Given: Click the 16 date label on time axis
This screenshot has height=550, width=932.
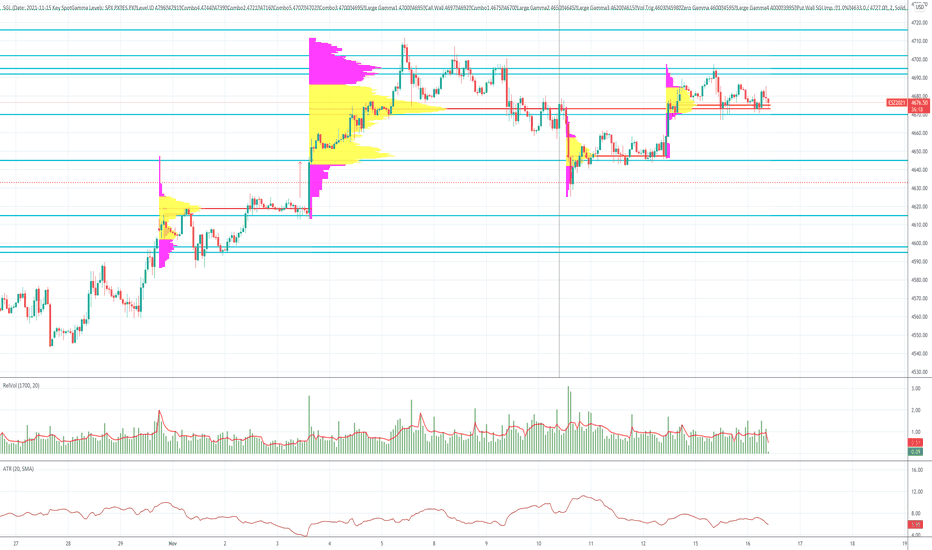Looking at the screenshot, I should coord(748,543).
